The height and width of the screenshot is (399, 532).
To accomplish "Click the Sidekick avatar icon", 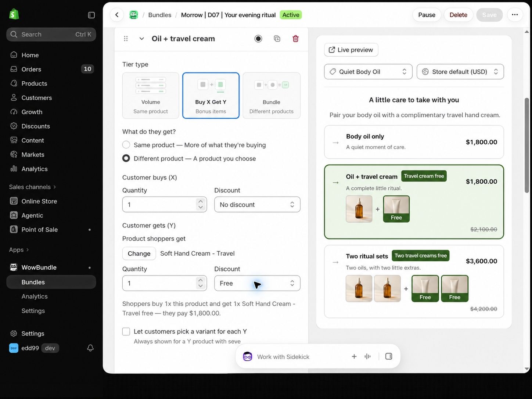I will coord(248,356).
